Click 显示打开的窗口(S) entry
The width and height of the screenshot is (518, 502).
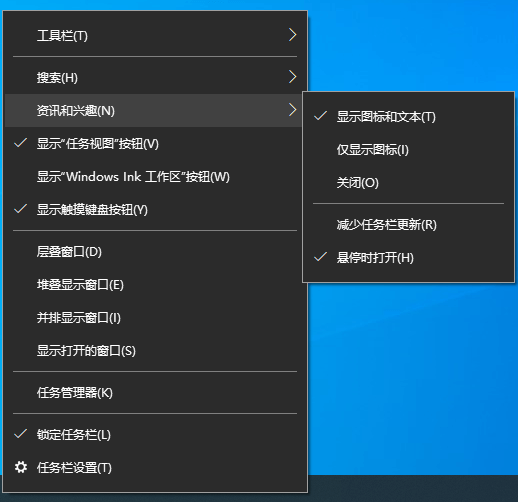(x=155, y=351)
